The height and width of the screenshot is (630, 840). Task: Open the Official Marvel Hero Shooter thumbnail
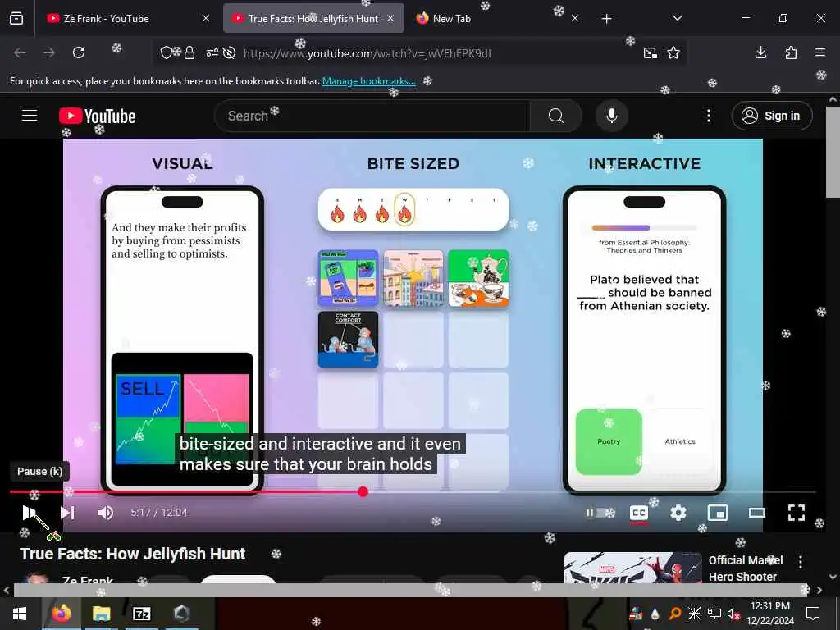[x=633, y=568]
